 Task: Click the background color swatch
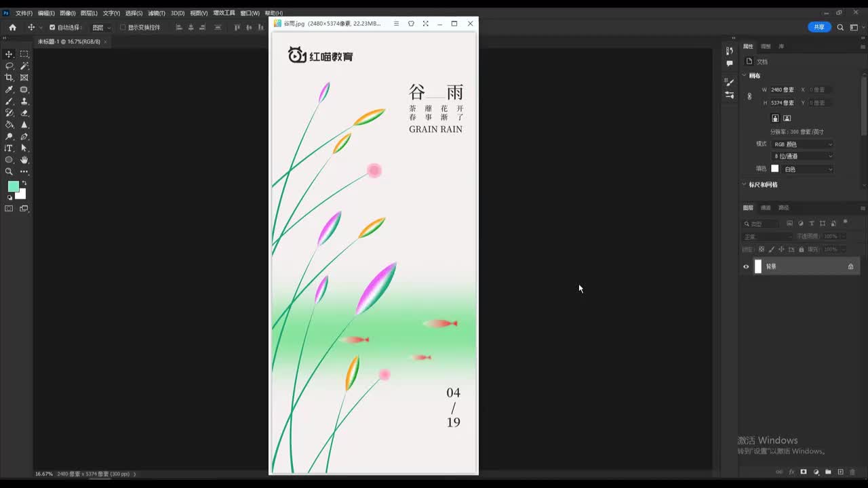[21, 195]
